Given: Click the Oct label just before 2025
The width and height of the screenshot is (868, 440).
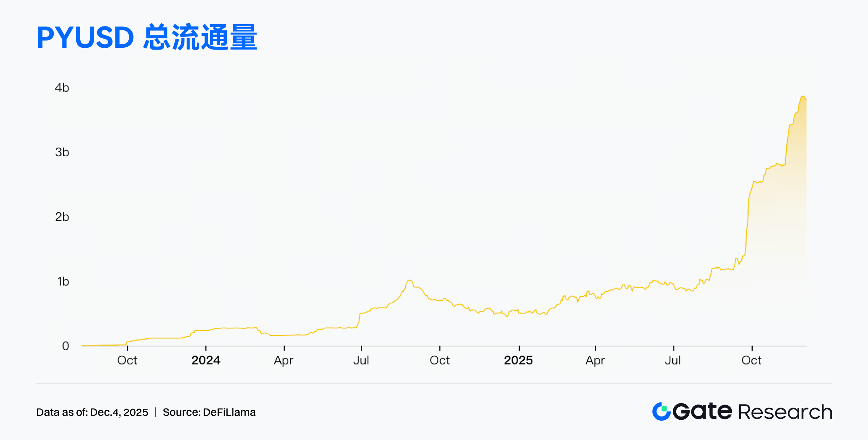Looking at the screenshot, I should 440,360.
